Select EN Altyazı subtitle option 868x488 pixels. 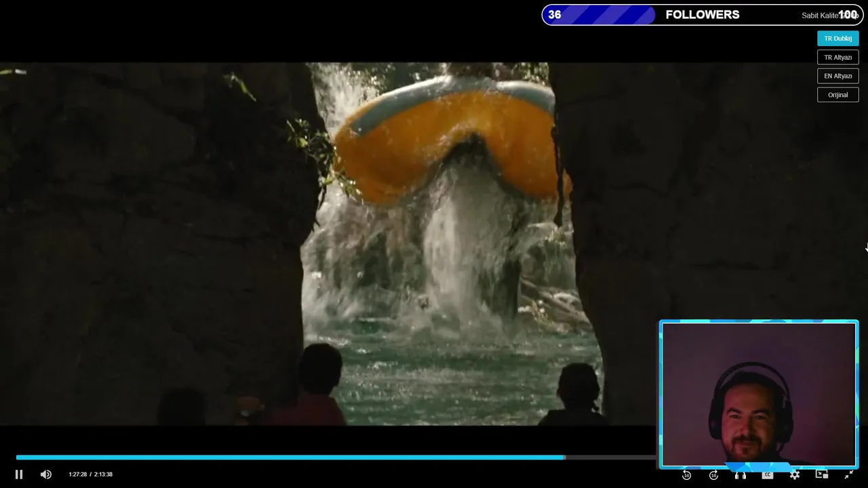point(838,76)
